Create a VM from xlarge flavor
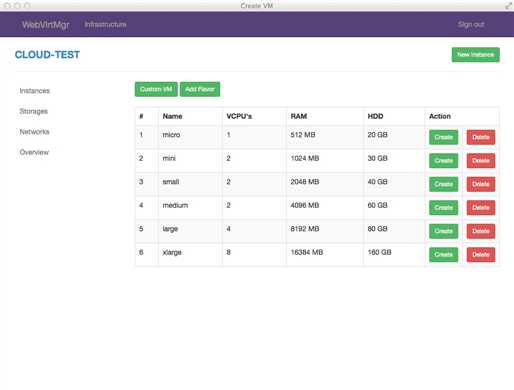The height and width of the screenshot is (390, 514). (443, 255)
